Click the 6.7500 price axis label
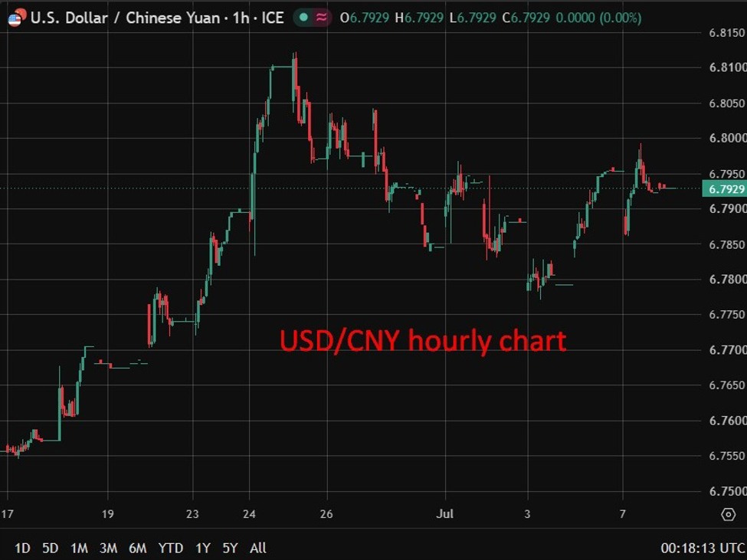747x560 pixels. point(728,491)
